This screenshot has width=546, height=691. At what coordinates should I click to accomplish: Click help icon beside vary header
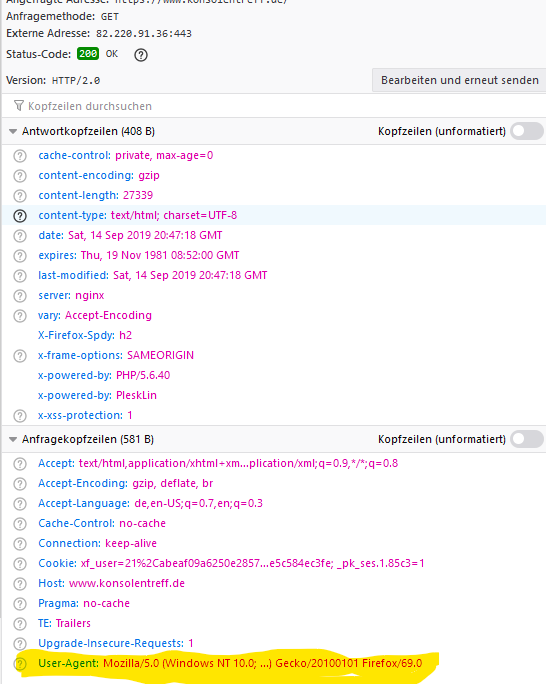(20, 316)
